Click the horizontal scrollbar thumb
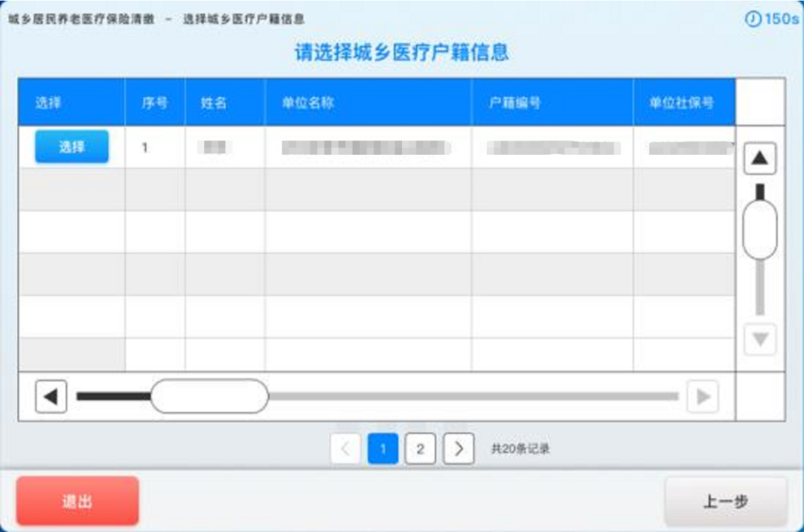 point(211,396)
